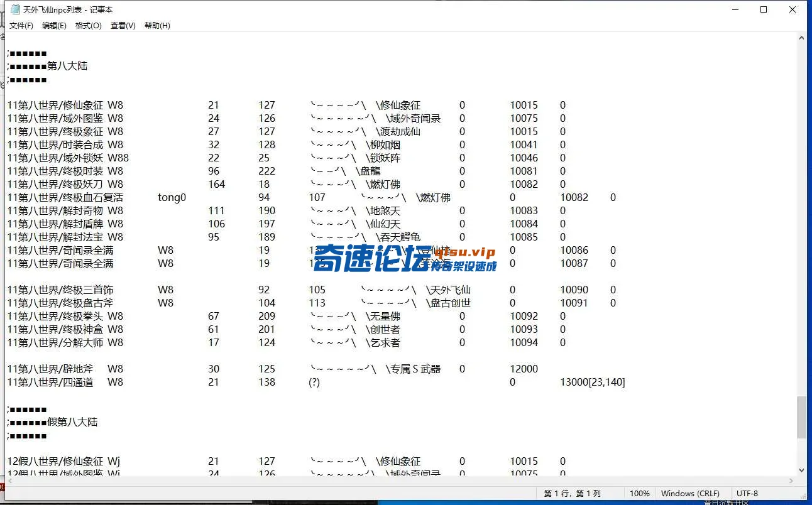Click 11第八世界/终极时装 line text
Screen dimensions: 812x505
(x=55, y=171)
